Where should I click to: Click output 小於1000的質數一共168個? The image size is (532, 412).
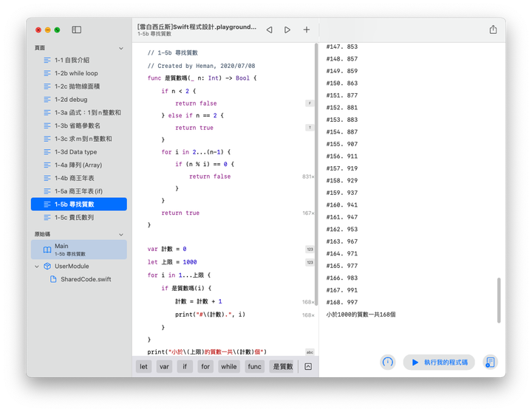tap(361, 315)
